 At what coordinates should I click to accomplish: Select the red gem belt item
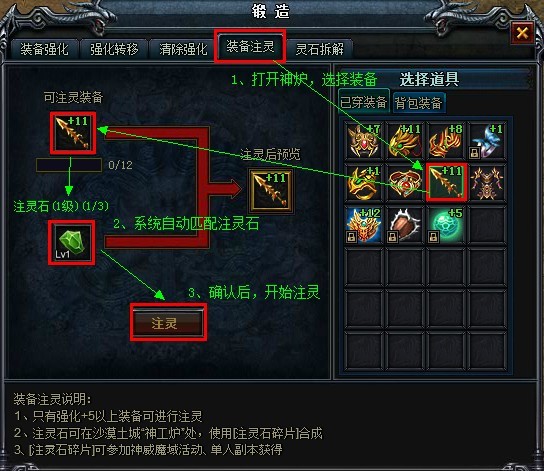(x=405, y=183)
